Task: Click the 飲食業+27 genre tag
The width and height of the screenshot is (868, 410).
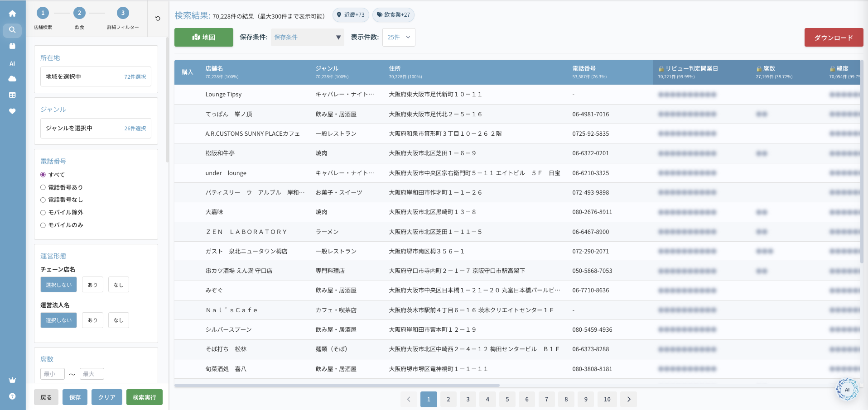Action: point(393,15)
